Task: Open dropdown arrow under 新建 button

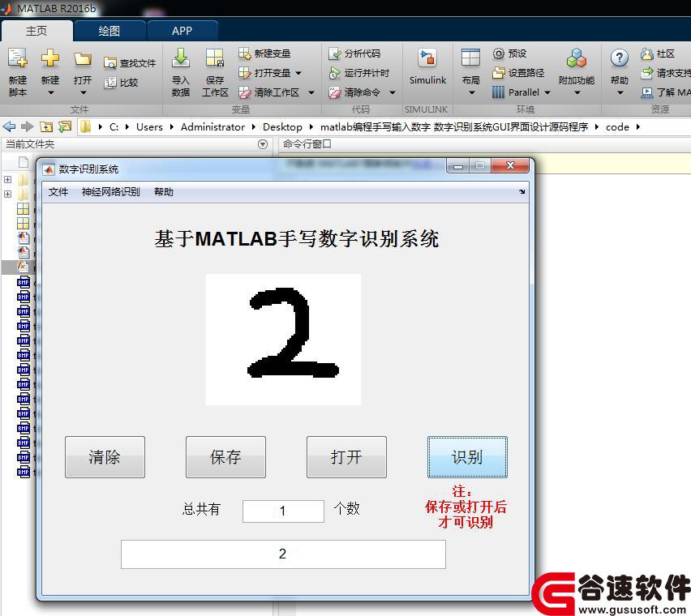Action: pyautogui.click(x=50, y=92)
